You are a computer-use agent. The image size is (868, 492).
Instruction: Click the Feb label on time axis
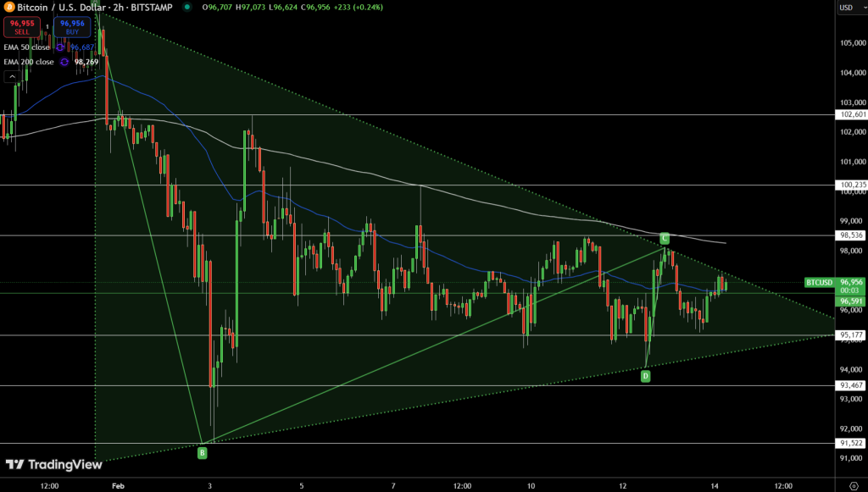[x=118, y=486]
